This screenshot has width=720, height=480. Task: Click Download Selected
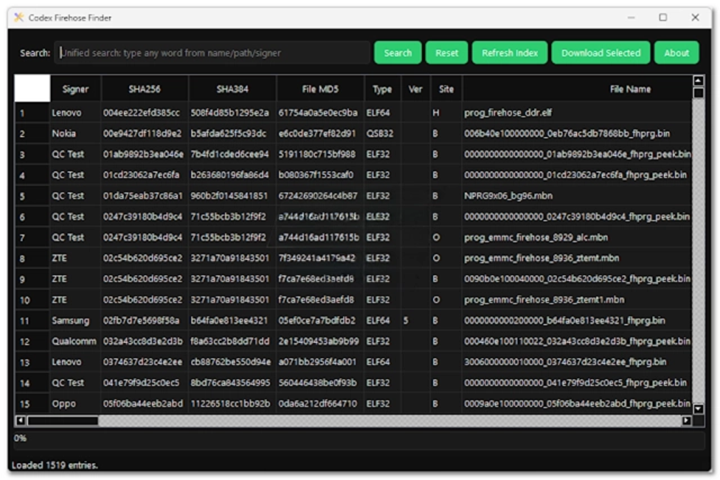click(601, 53)
